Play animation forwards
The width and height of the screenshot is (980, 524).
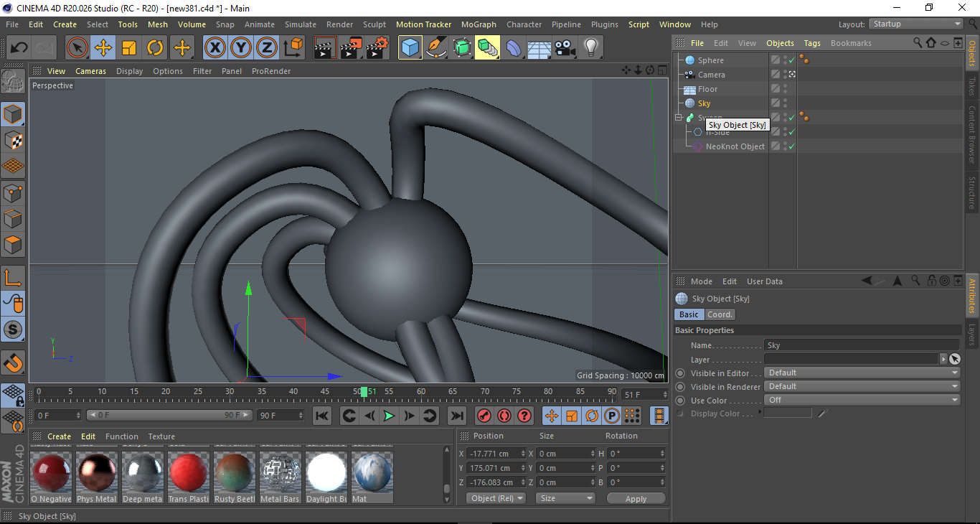pos(389,416)
